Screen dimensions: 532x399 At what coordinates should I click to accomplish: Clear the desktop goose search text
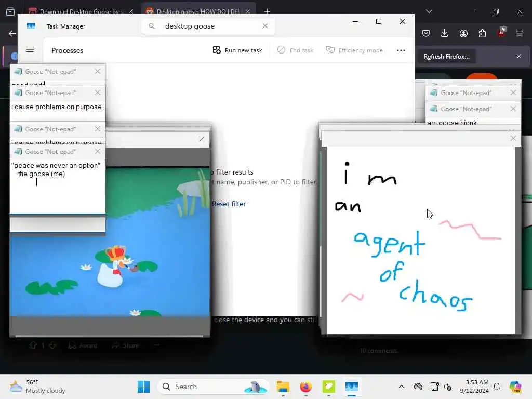(x=265, y=26)
